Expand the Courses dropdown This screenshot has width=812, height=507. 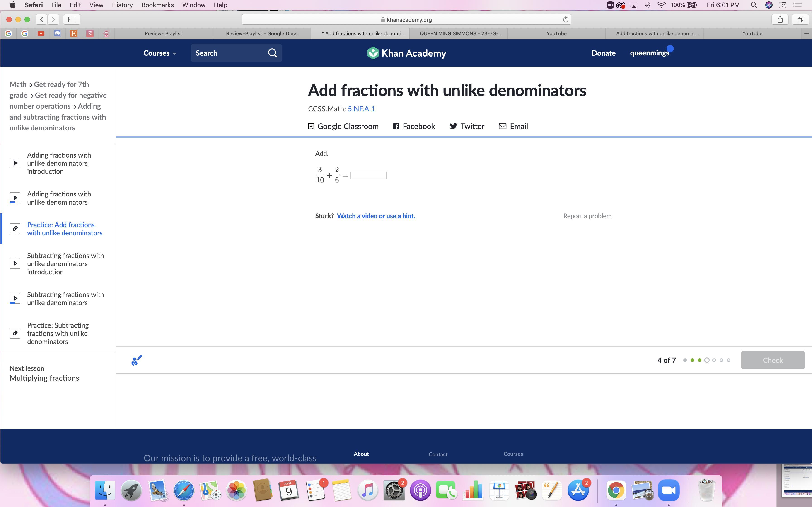coord(160,53)
